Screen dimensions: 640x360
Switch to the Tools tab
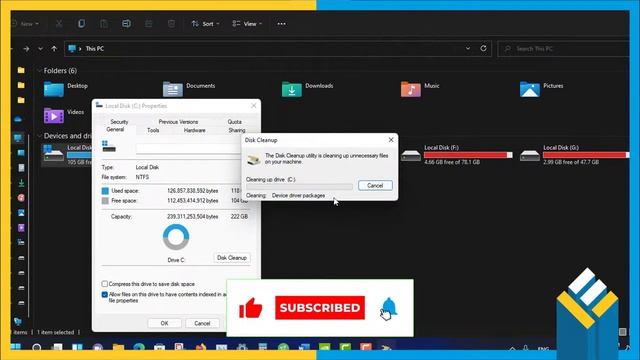[153, 130]
